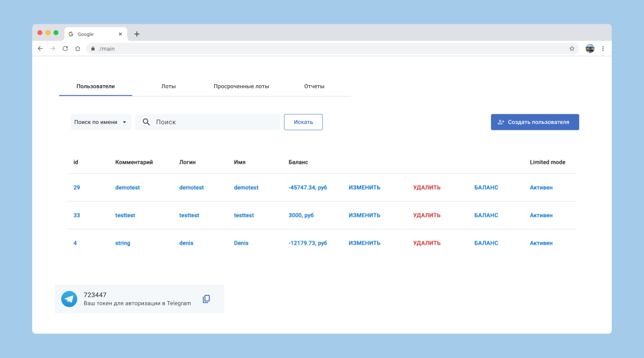The height and width of the screenshot is (358, 644).
Task: Toggle 'Активен' status for demotest user
Action: [541, 188]
